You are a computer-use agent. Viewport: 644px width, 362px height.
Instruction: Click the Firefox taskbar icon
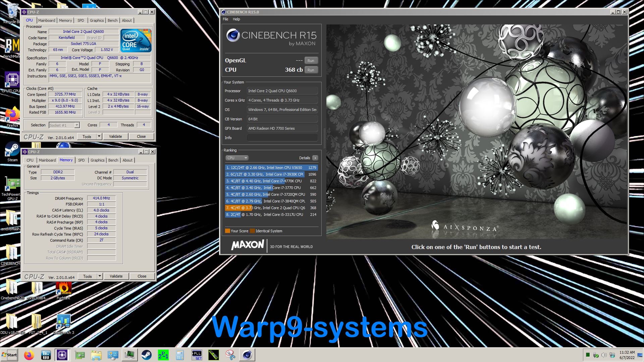tap(29, 355)
